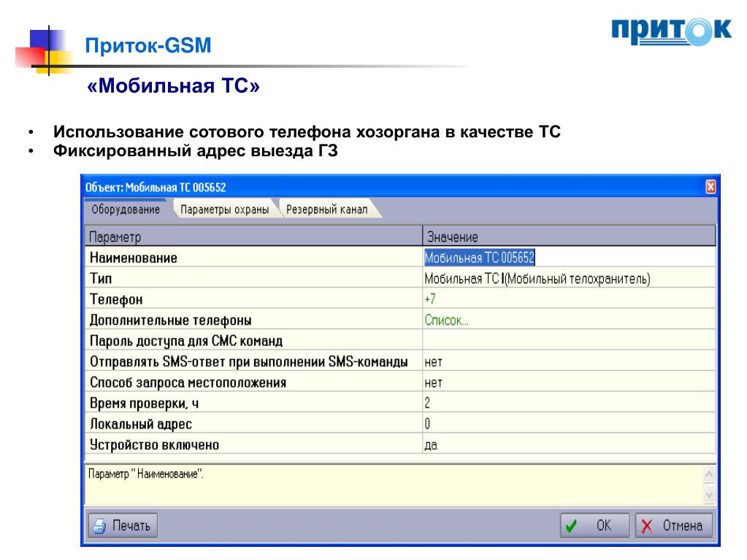747x560 pixels.
Task: Close the Объект dialog window
Action: tap(710, 187)
